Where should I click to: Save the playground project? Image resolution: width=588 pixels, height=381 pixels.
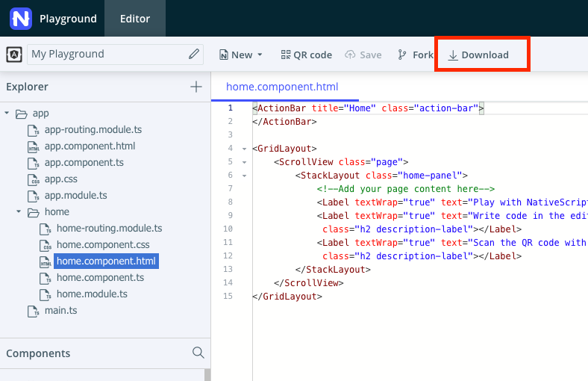[363, 55]
